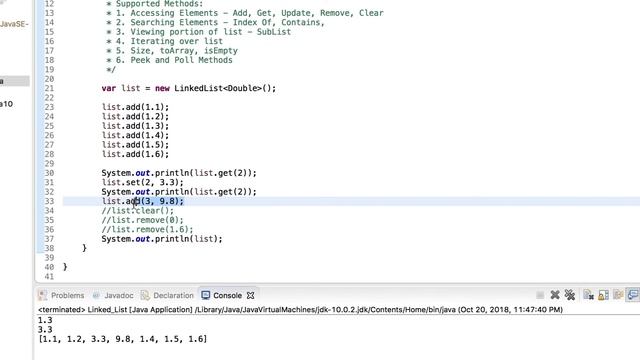Click the code line 'list.add(1.3);'
The width and height of the screenshot is (640, 360).
pyautogui.click(x=135, y=126)
